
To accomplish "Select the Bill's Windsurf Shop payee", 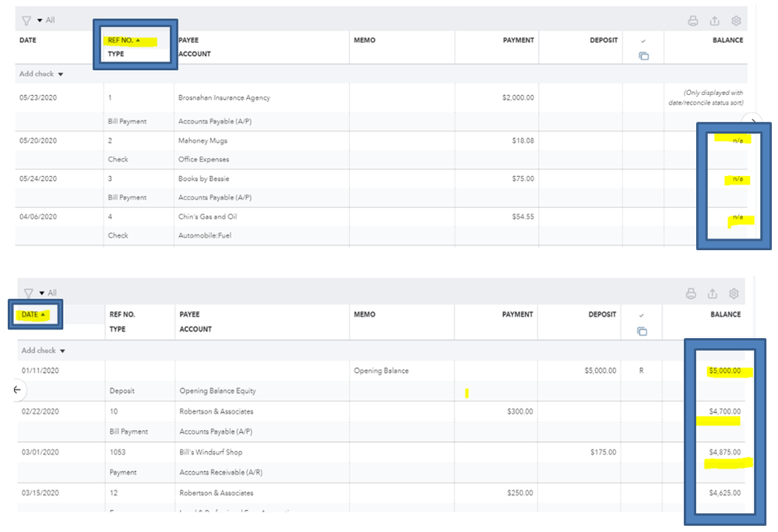I will 211,452.
